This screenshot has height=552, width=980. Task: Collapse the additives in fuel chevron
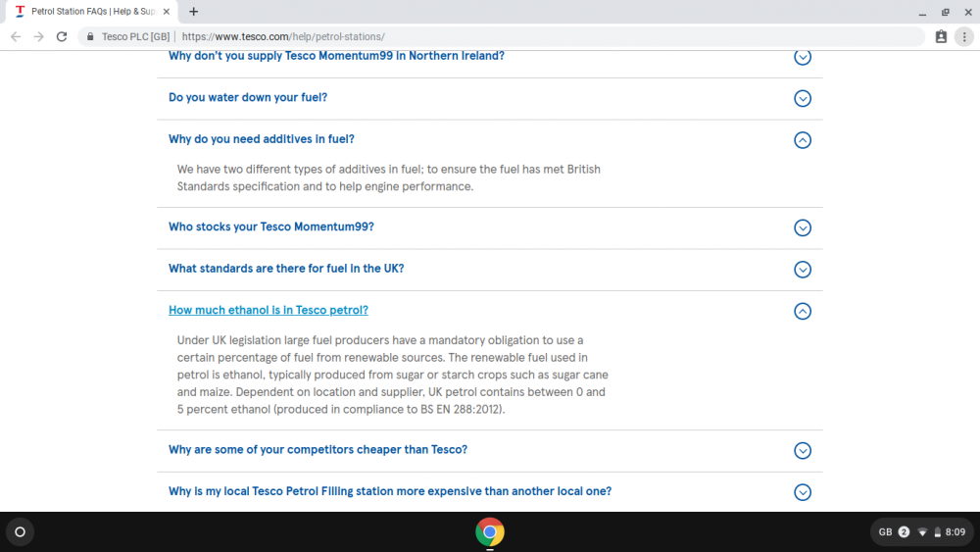(x=803, y=140)
